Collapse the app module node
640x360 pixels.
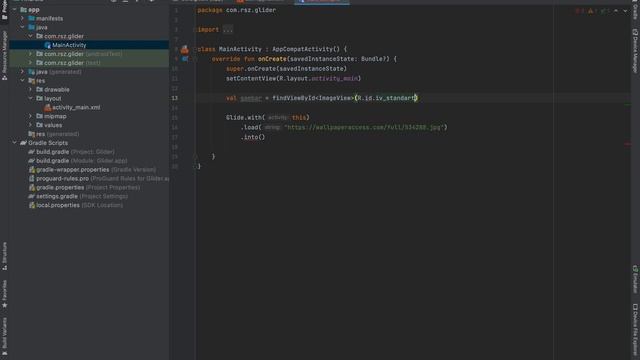pos(15,9)
